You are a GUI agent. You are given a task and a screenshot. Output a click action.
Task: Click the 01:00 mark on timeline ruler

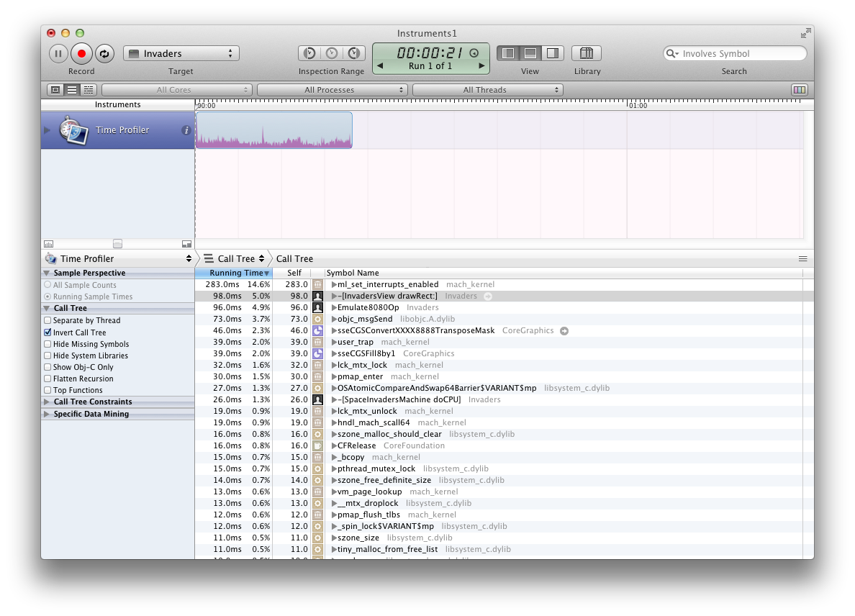click(638, 105)
